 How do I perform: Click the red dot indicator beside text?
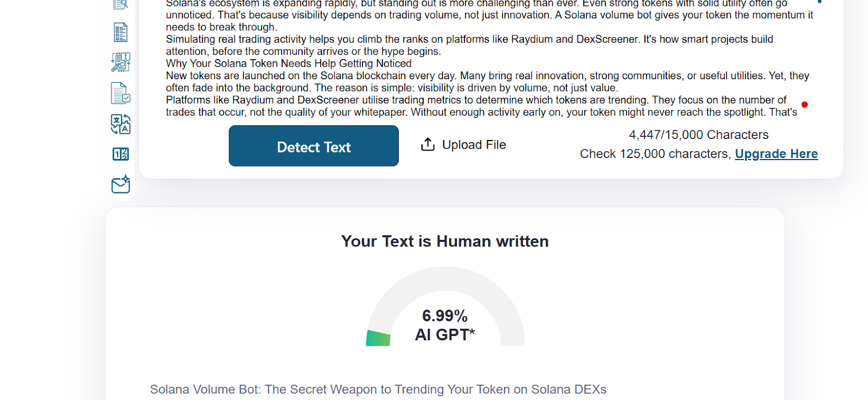805,105
